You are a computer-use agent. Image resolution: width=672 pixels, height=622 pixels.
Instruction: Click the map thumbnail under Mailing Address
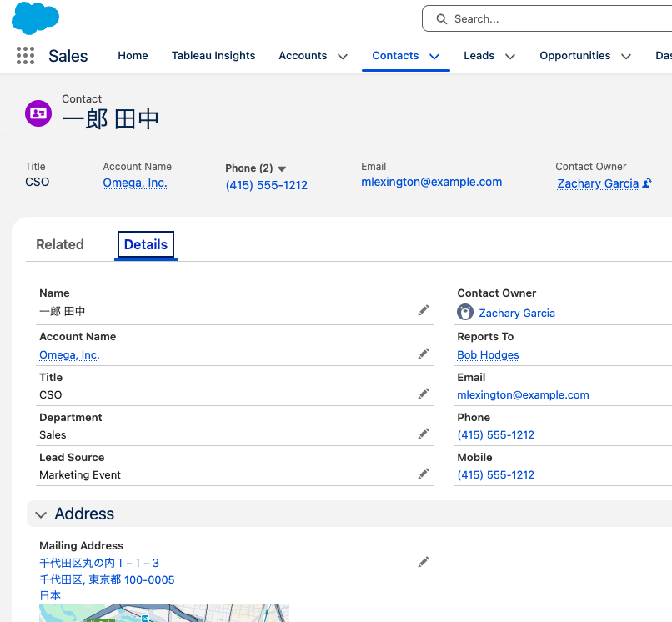tap(164, 613)
